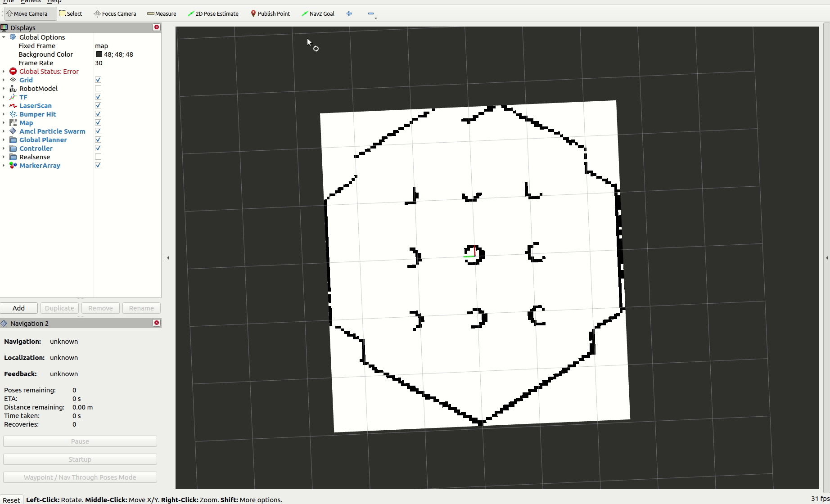This screenshot has width=830, height=504.
Task: Click the Global Planner folder icon
Action: pyautogui.click(x=13, y=139)
